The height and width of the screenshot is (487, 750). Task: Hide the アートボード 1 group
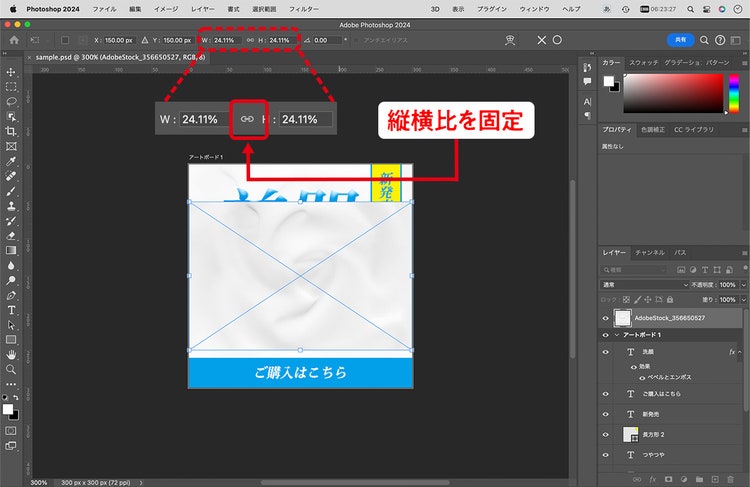[606, 335]
